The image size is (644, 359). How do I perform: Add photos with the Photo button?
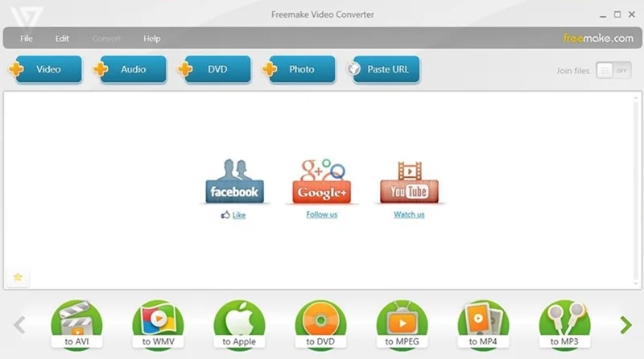click(299, 69)
